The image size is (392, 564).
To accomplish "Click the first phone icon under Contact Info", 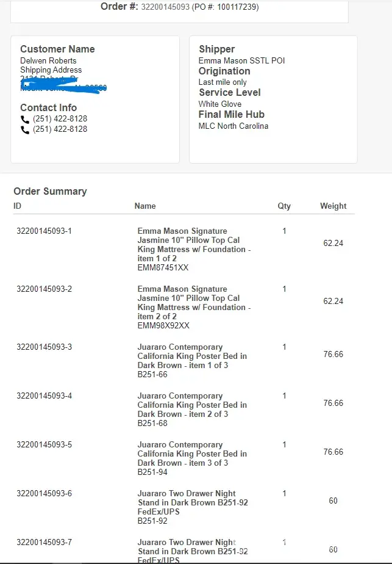I will [25, 120].
